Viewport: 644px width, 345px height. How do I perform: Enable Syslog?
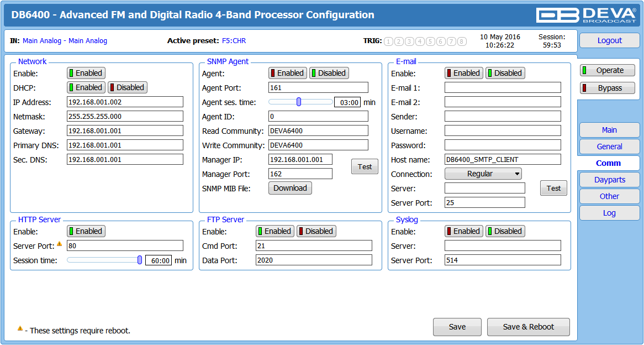[464, 231]
